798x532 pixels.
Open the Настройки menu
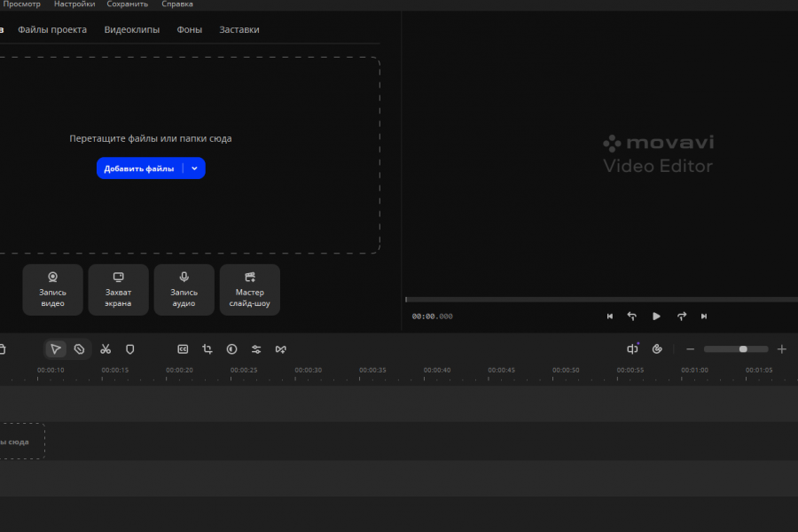point(74,4)
